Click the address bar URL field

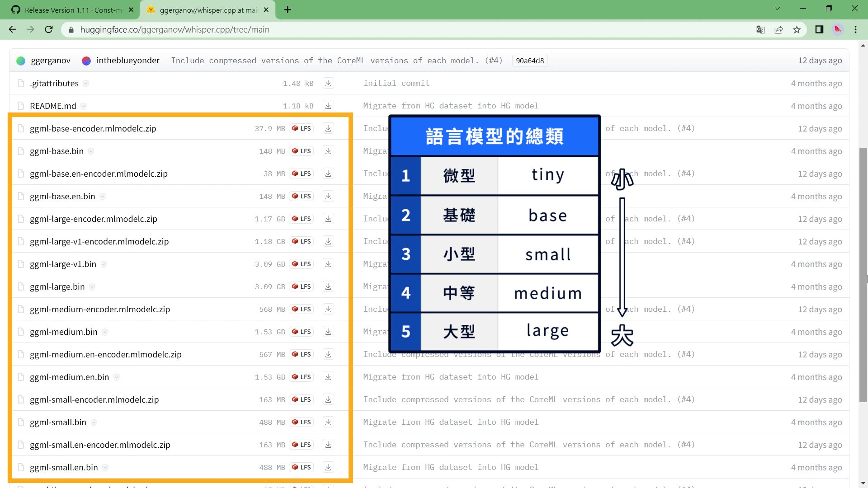tap(407, 29)
